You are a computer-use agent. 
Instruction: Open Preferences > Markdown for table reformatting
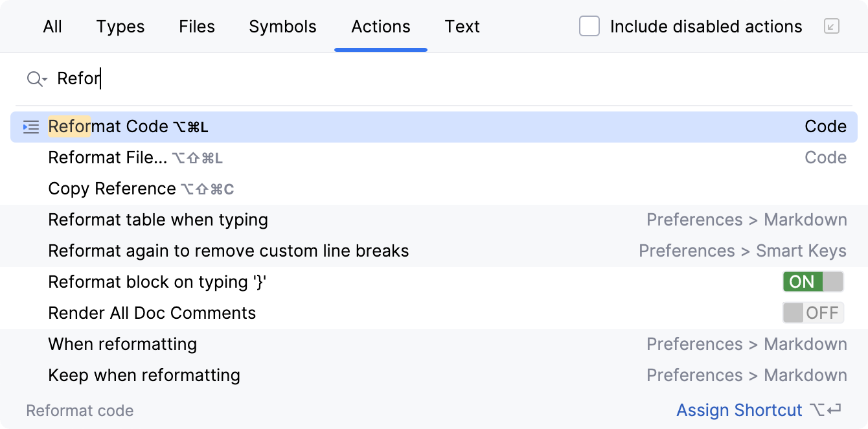pos(747,220)
